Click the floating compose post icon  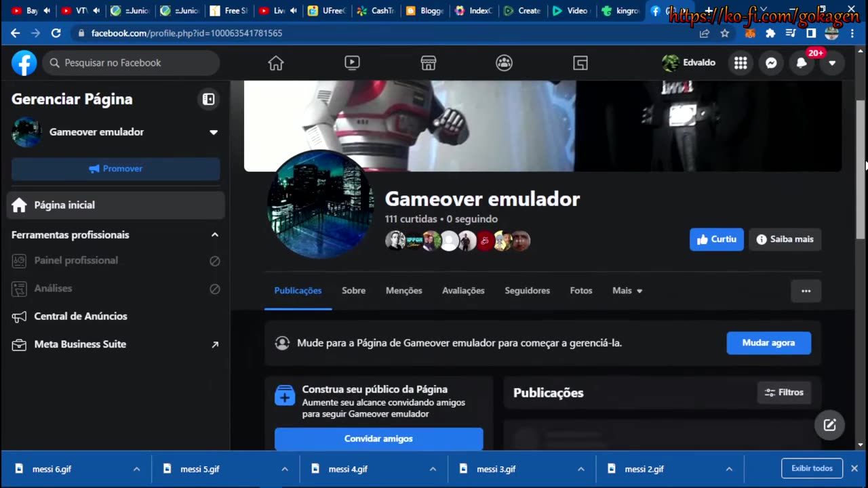coord(829,426)
